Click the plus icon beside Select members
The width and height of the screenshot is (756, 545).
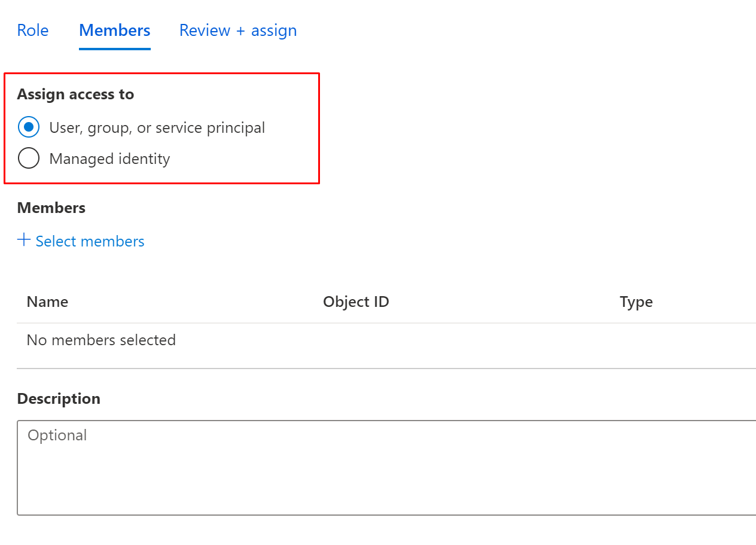click(x=24, y=240)
